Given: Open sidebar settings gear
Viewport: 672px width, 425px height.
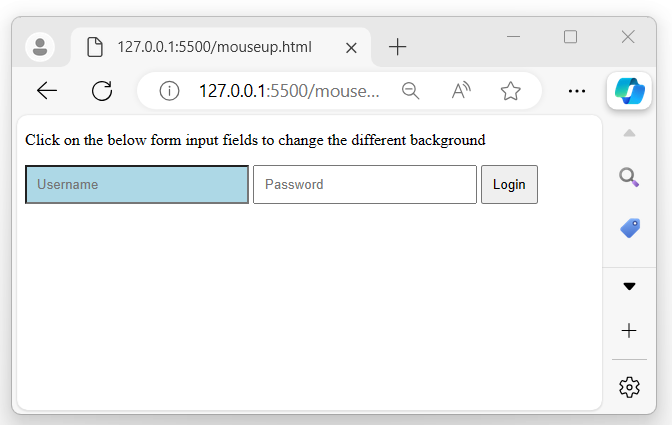Looking at the screenshot, I should (x=629, y=387).
